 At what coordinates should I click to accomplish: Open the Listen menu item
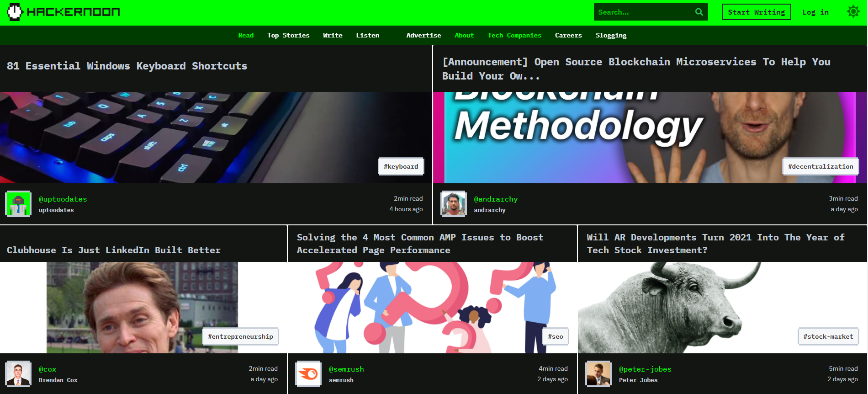(368, 35)
